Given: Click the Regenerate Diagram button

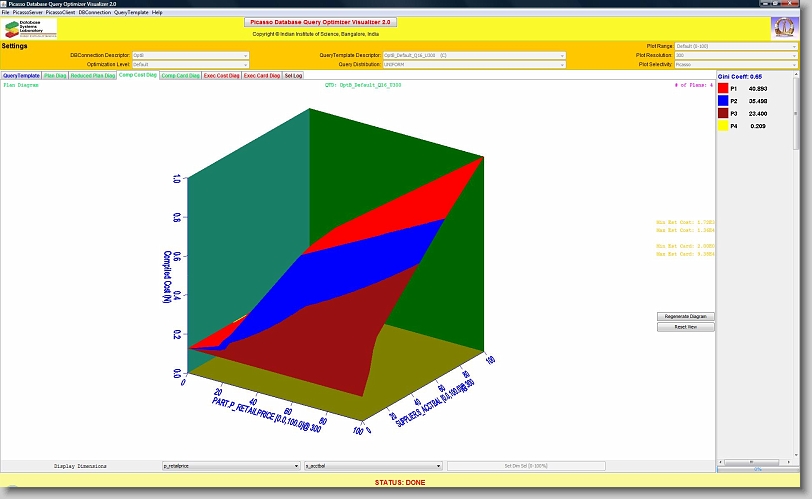Looking at the screenshot, I should click(685, 316).
